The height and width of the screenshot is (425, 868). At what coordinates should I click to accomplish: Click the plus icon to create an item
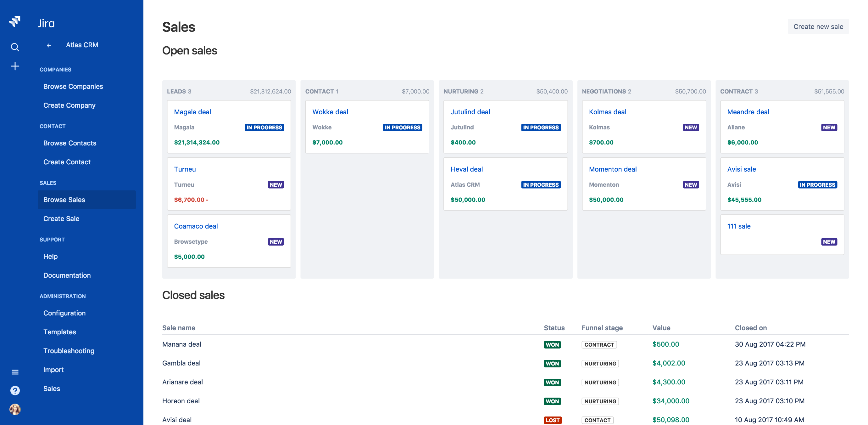15,66
